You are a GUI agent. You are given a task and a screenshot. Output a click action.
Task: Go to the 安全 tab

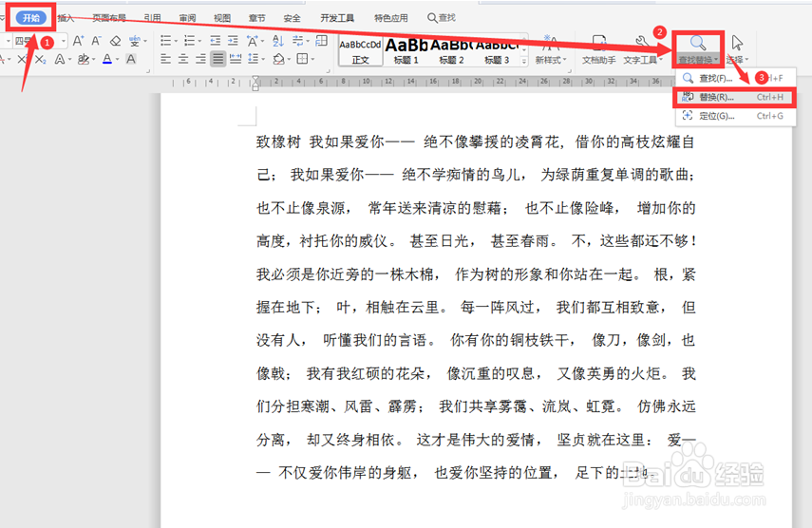pyautogui.click(x=293, y=18)
